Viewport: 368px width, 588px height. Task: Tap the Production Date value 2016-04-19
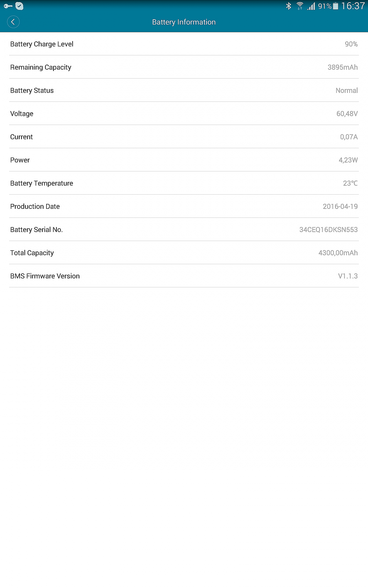340,207
